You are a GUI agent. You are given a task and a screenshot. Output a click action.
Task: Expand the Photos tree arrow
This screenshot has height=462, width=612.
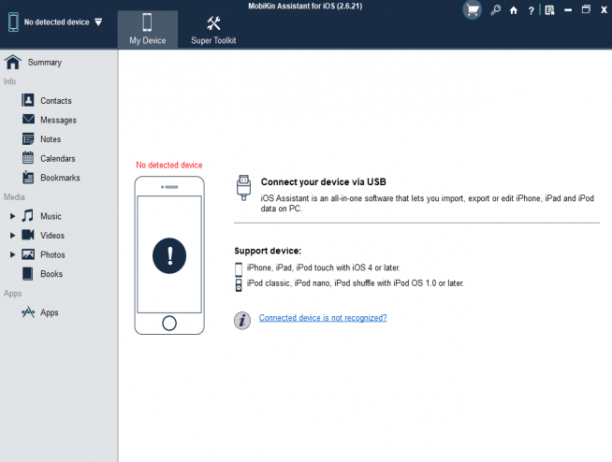click(x=12, y=255)
